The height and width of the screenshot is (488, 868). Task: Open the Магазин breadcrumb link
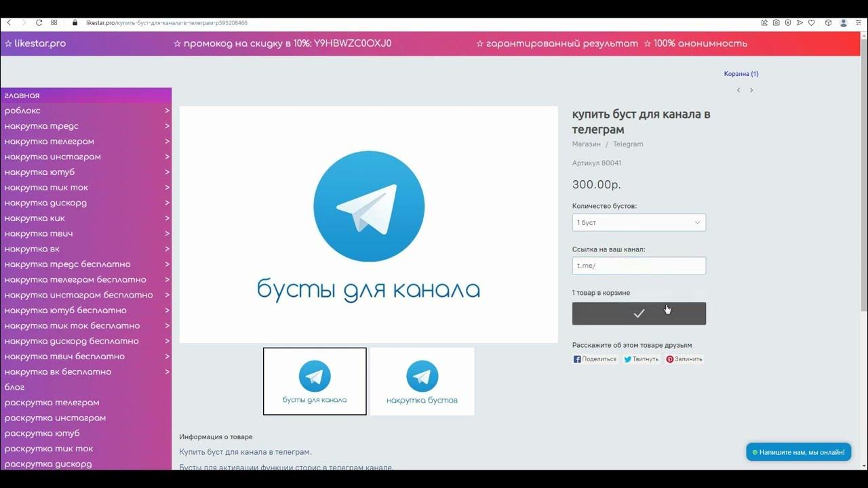[x=587, y=144]
